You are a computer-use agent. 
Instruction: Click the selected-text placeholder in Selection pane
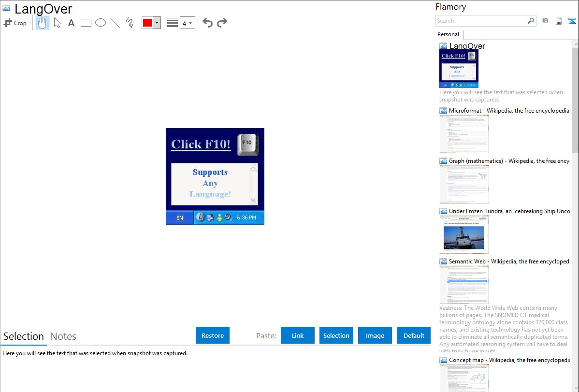coord(95,353)
